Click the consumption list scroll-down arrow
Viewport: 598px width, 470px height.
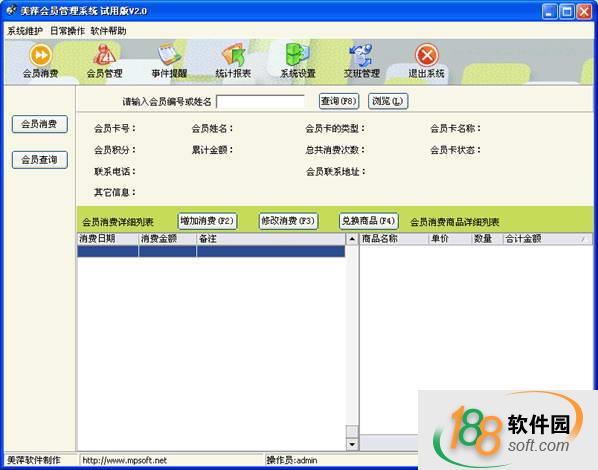click(352, 444)
